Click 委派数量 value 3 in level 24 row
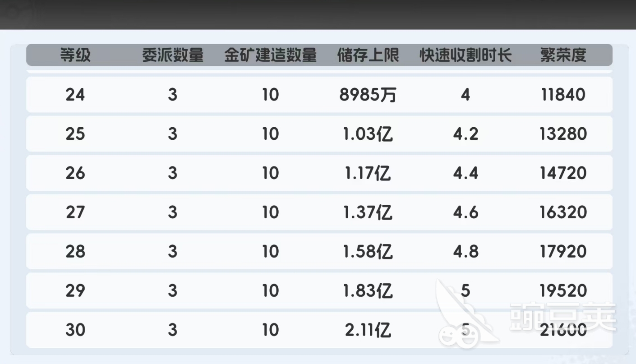Screen dimensions: 636x364 pos(173,95)
